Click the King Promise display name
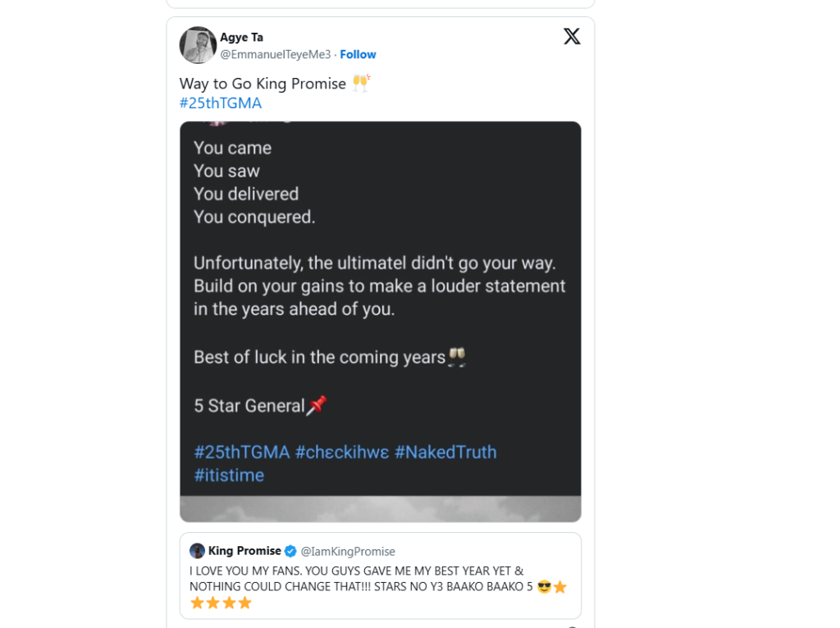 (244, 551)
